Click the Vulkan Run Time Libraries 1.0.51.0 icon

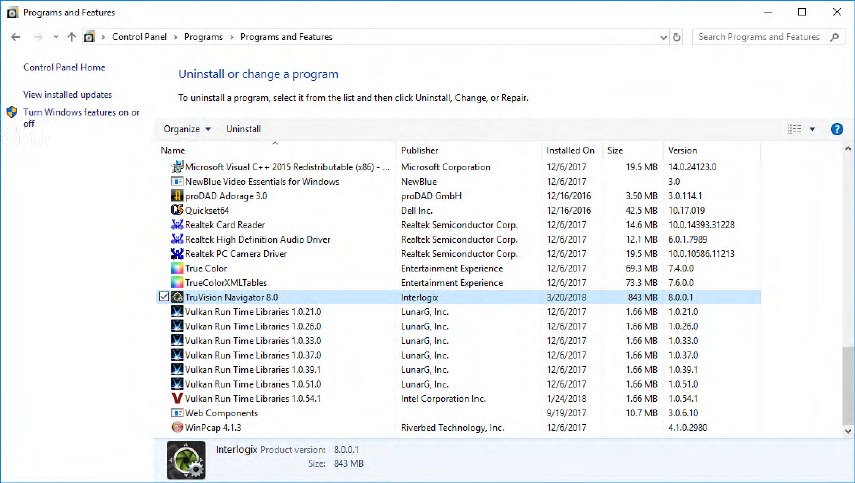click(x=177, y=384)
